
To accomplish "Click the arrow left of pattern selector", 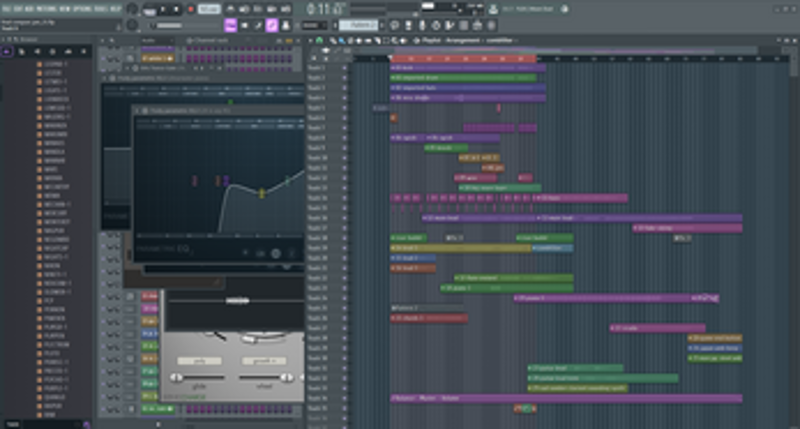I will tap(335, 25).
